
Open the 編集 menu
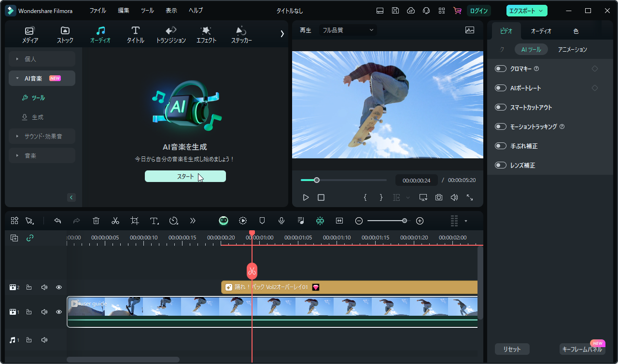(123, 11)
